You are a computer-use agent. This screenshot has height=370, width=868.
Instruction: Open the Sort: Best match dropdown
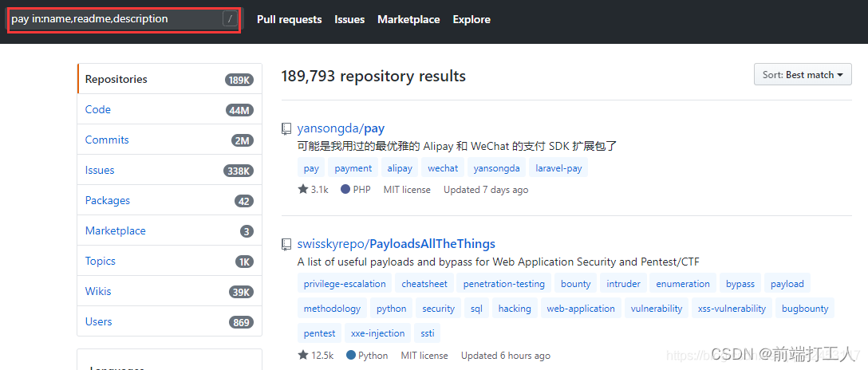pos(803,75)
